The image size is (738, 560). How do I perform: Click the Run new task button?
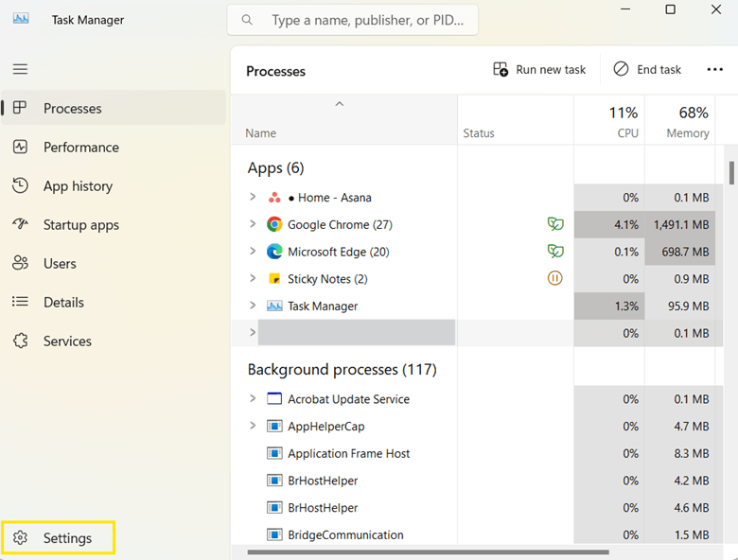[539, 69]
